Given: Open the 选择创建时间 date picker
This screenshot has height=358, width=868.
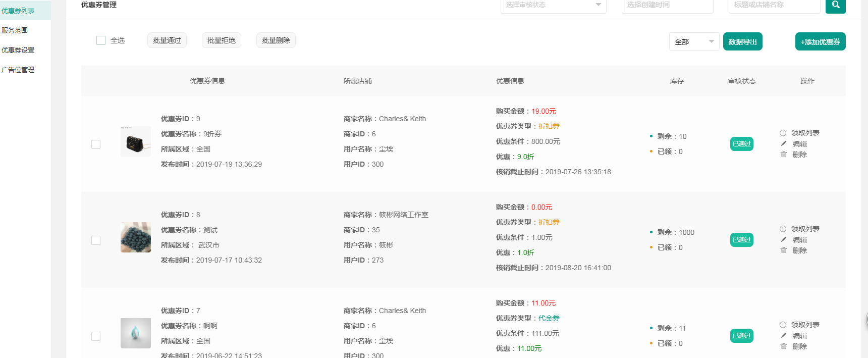Looking at the screenshot, I should 667,5.
